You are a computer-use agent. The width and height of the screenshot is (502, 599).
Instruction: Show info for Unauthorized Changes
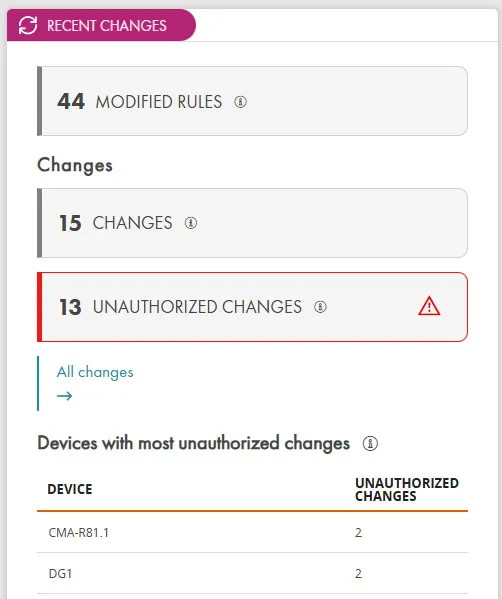point(320,307)
